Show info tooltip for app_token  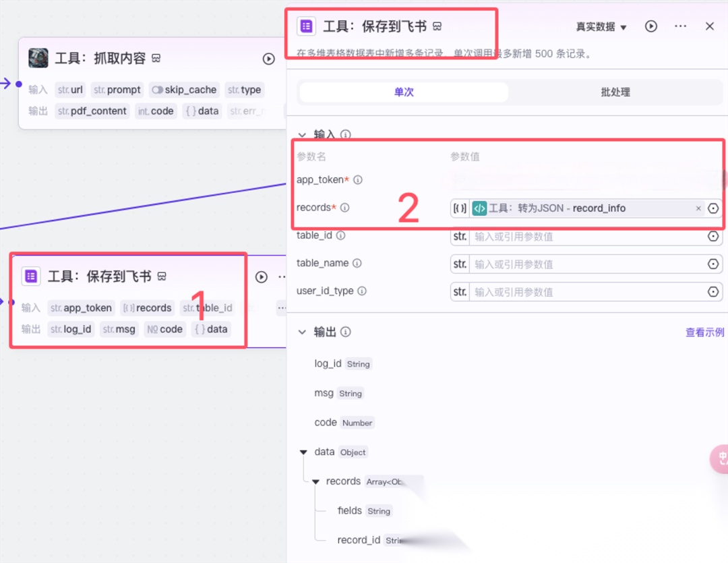pyautogui.click(x=358, y=180)
